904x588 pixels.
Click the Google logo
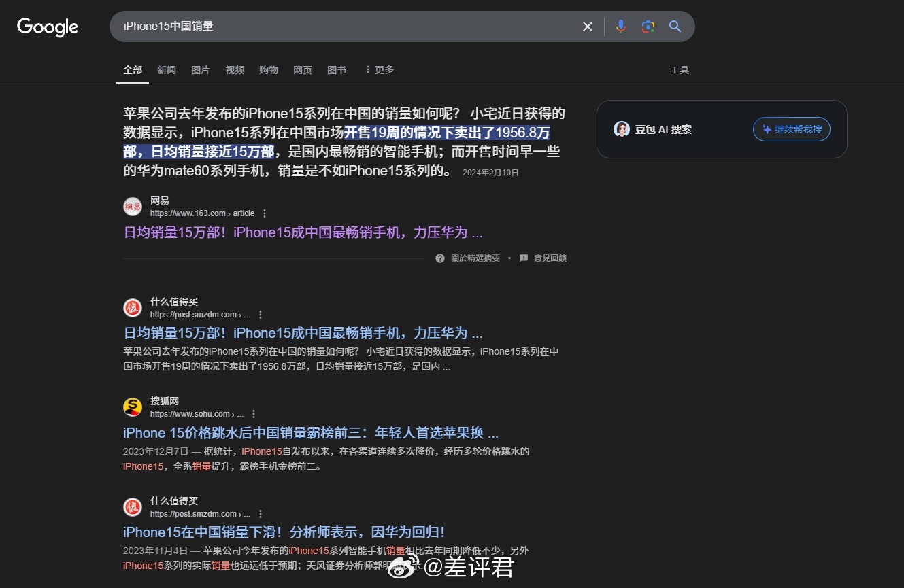coord(48,27)
